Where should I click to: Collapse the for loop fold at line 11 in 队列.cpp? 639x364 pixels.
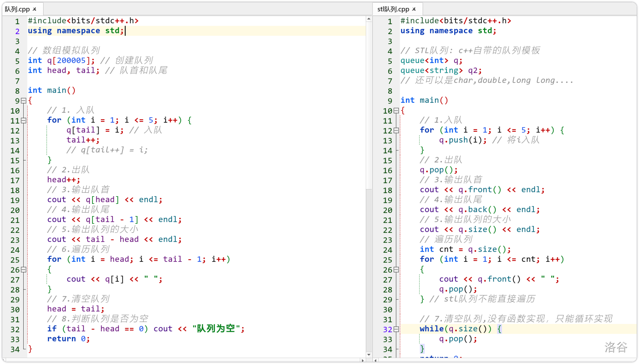coord(24,120)
